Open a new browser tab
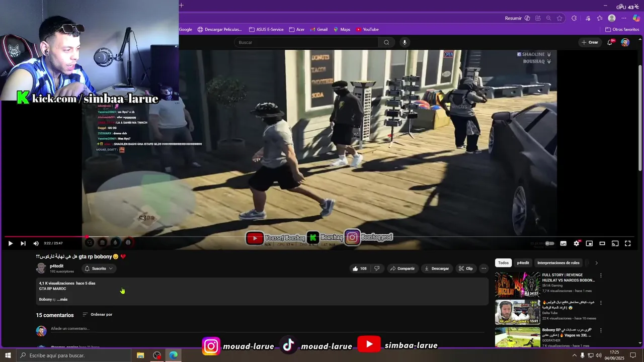 pos(181,6)
